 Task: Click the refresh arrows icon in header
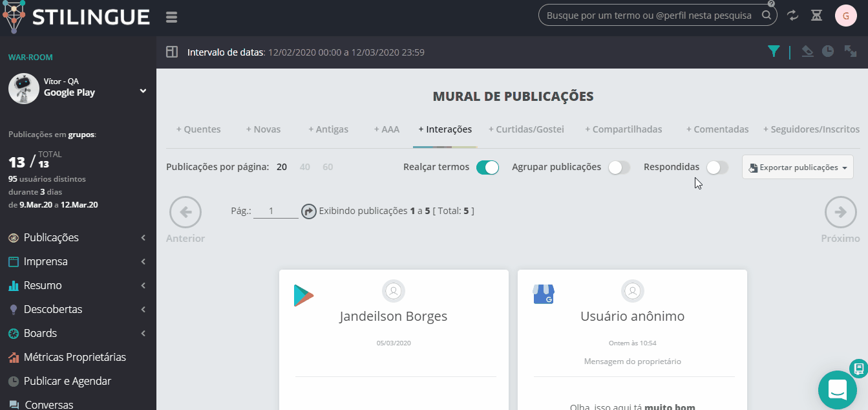[x=792, y=16]
